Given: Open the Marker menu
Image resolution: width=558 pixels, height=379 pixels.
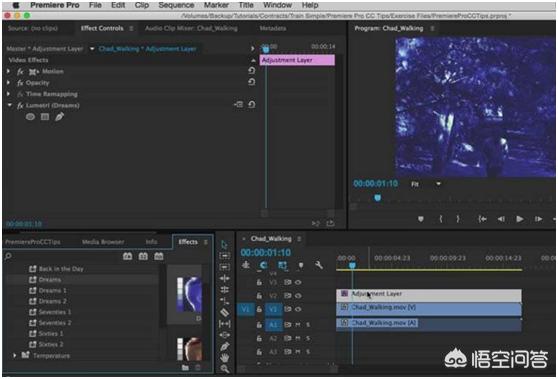Looking at the screenshot, I should pos(216,5).
